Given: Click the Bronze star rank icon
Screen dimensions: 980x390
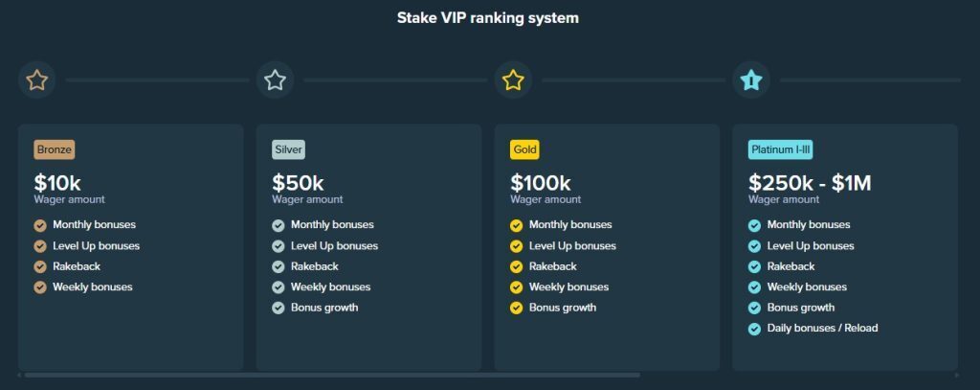Looking at the screenshot, I should (37, 80).
